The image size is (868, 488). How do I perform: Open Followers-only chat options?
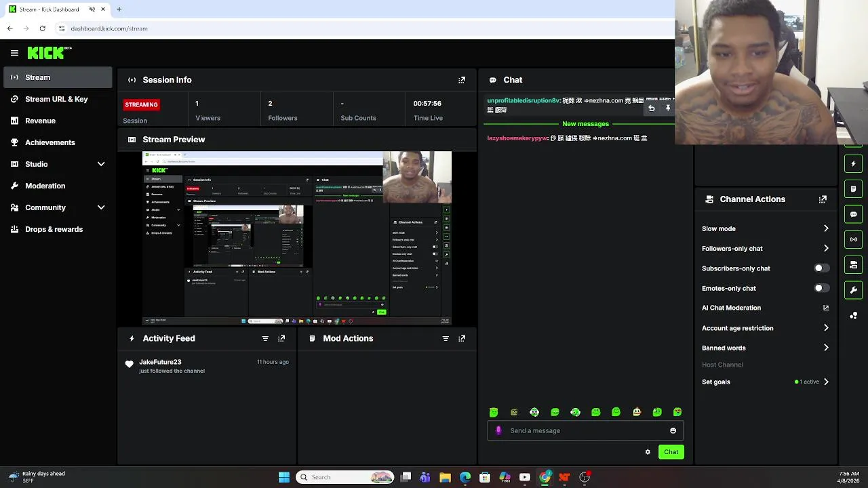click(765, 248)
